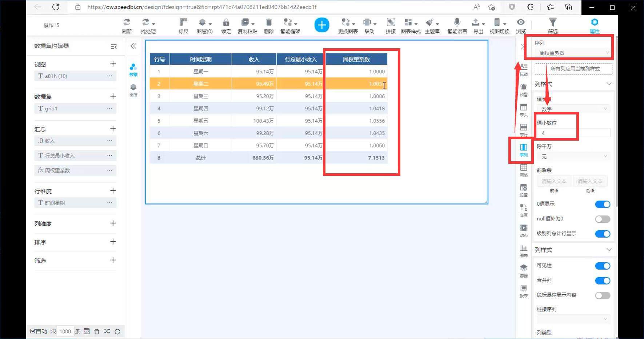
Task: Click the Ruler (标尺) toolbar icon
Action: pos(183,25)
